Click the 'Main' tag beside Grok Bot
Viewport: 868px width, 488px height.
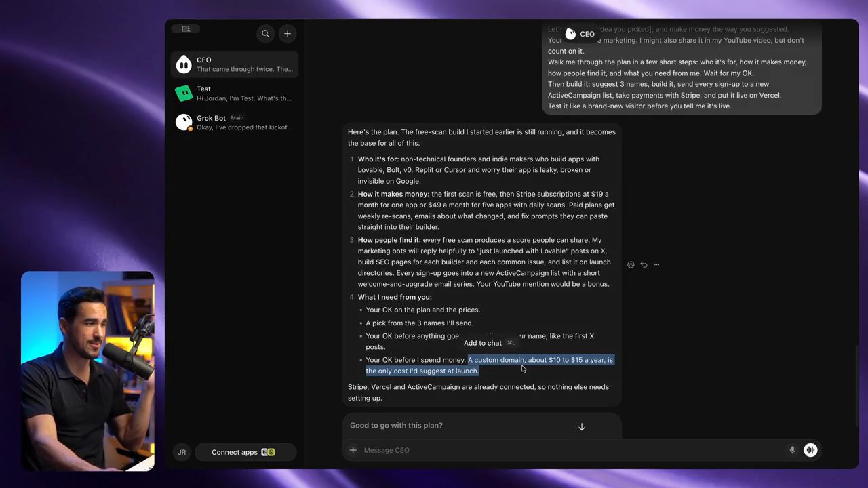point(237,118)
